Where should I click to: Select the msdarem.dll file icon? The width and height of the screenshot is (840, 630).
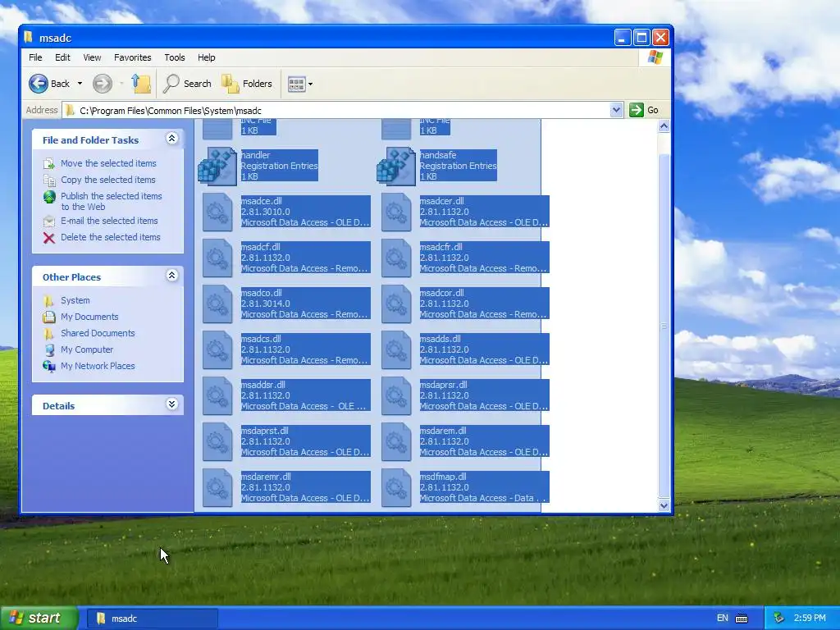(396, 442)
